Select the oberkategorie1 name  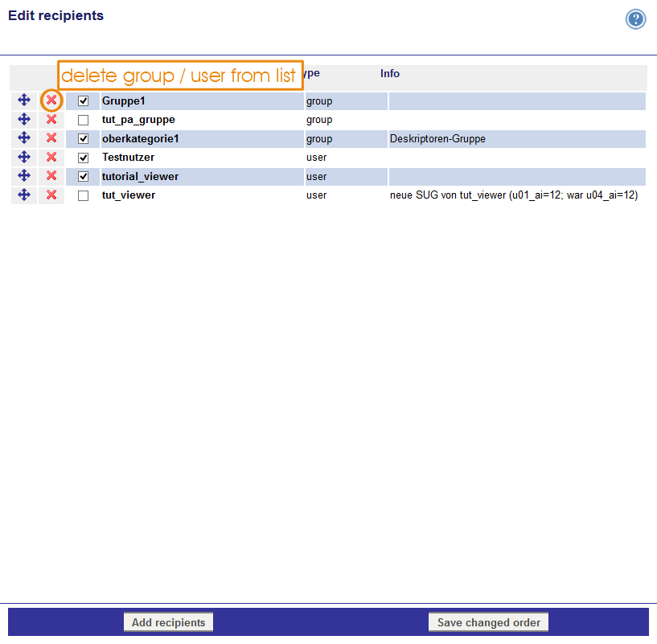point(141,138)
